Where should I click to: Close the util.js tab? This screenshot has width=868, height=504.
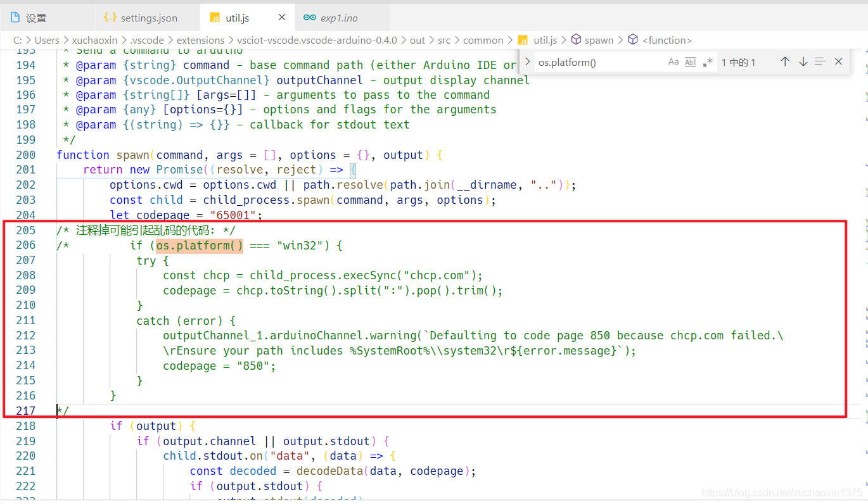pos(282,18)
